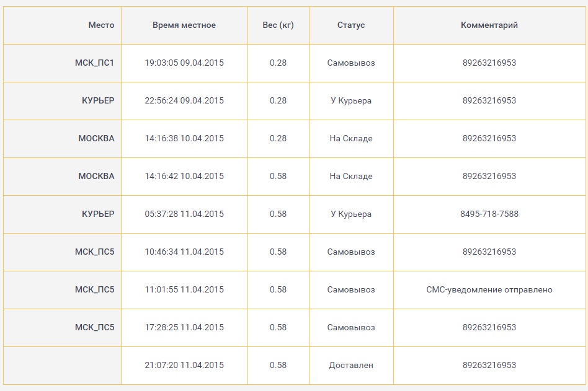Click the Место column header

(101, 25)
